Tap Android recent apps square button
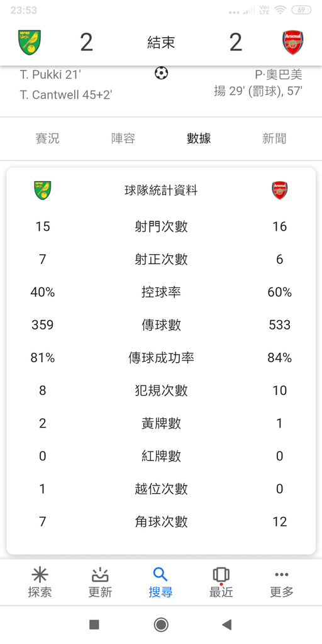This screenshot has height=644, width=322. pyautogui.click(x=94, y=625)
